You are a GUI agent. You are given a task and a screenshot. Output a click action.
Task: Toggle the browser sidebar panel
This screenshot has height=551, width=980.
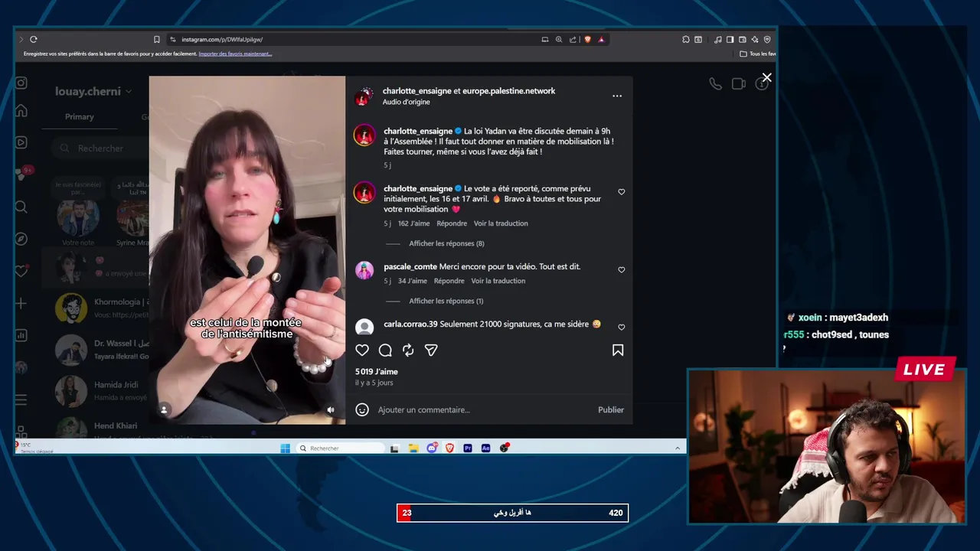(730, 39)
